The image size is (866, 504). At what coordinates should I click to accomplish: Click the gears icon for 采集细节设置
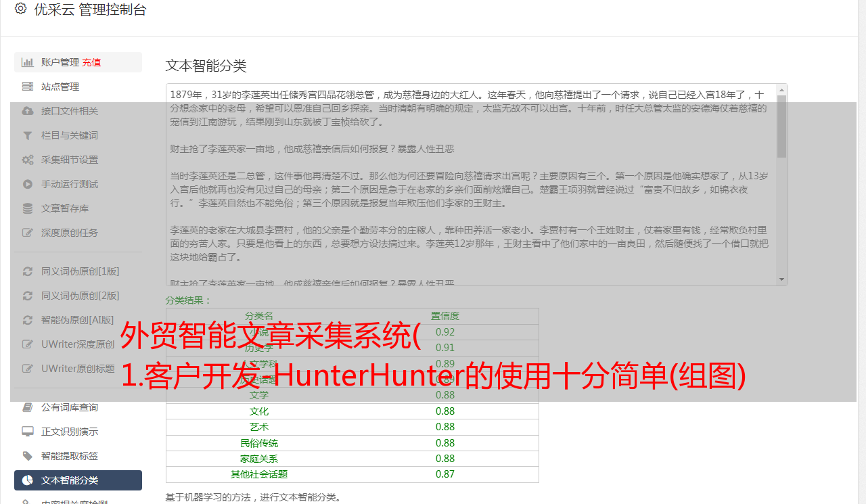[x=28, y=160]
